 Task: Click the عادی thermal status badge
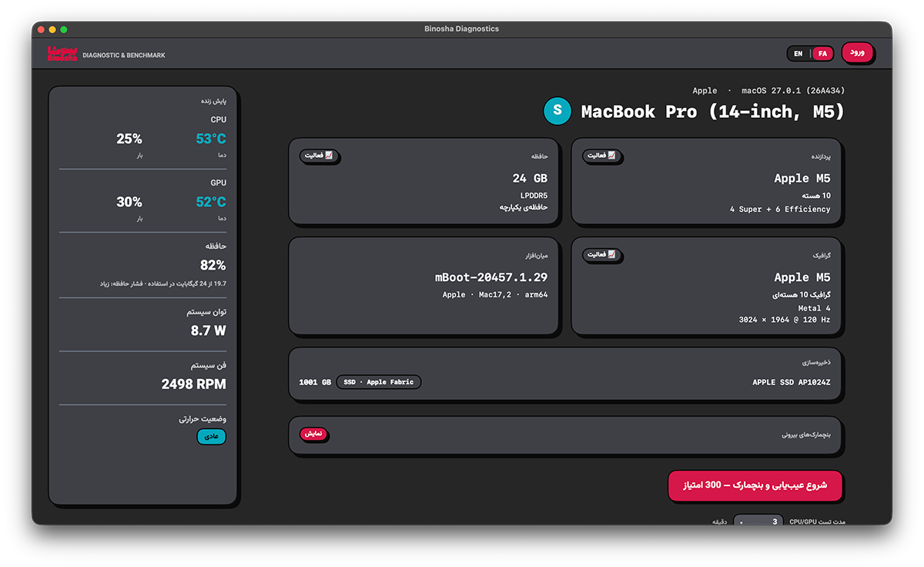tap(212, 436)
